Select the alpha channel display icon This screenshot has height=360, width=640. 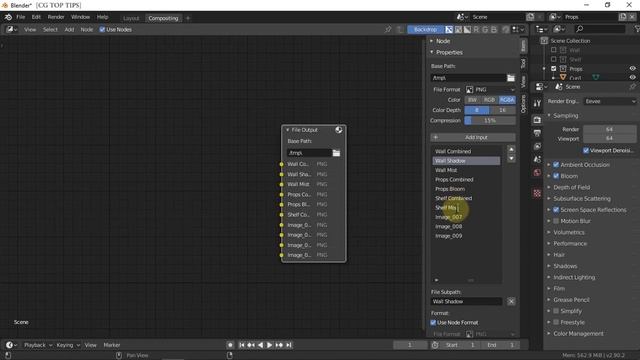tap(467, 29)
